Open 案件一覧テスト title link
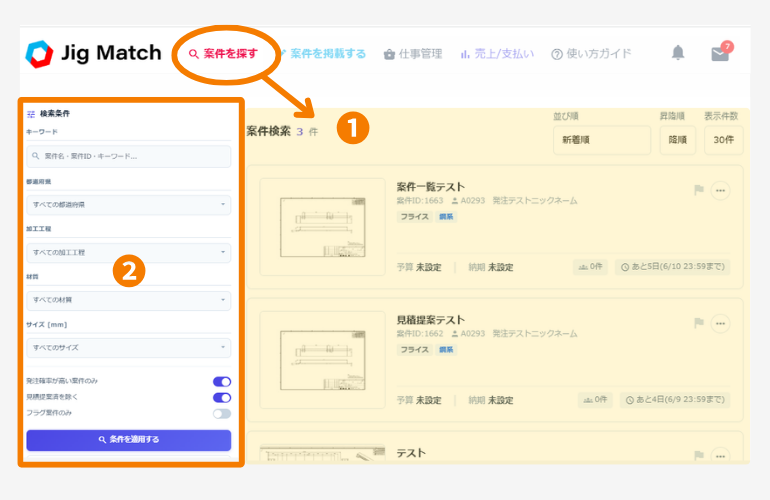The width and height of the screenshot is (770, 500). click(431, 187)
